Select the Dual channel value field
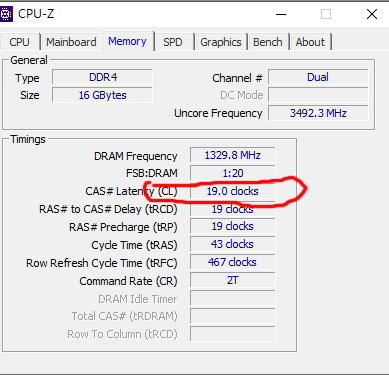The image size is (389, 375). coord(318,77)
